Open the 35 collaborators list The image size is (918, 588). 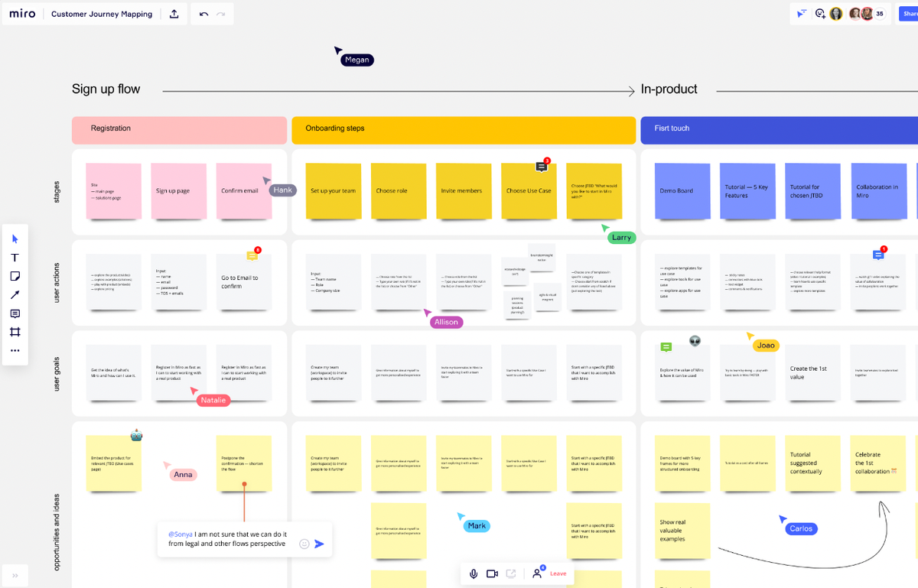(880, 14)
